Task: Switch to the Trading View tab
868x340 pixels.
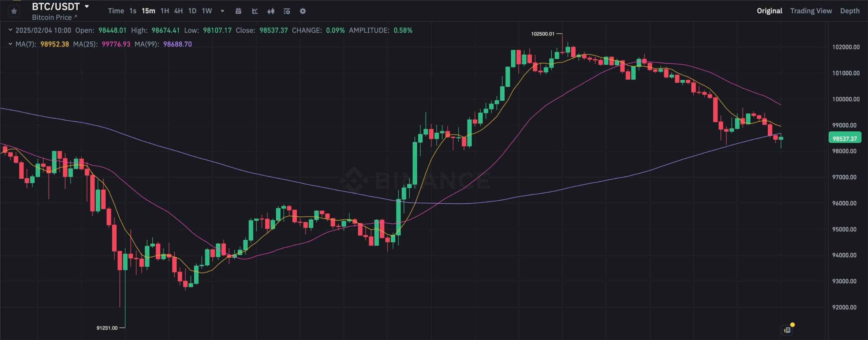Action: 811,11
